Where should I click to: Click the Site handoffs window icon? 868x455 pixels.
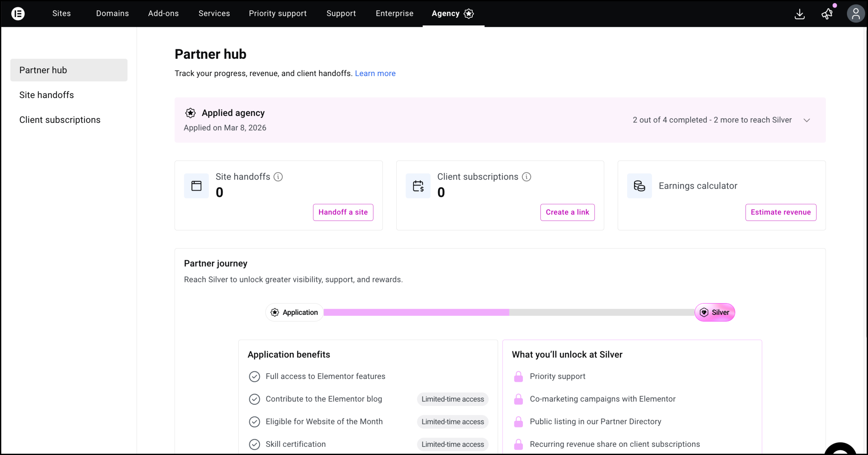[x=196, y=186]
